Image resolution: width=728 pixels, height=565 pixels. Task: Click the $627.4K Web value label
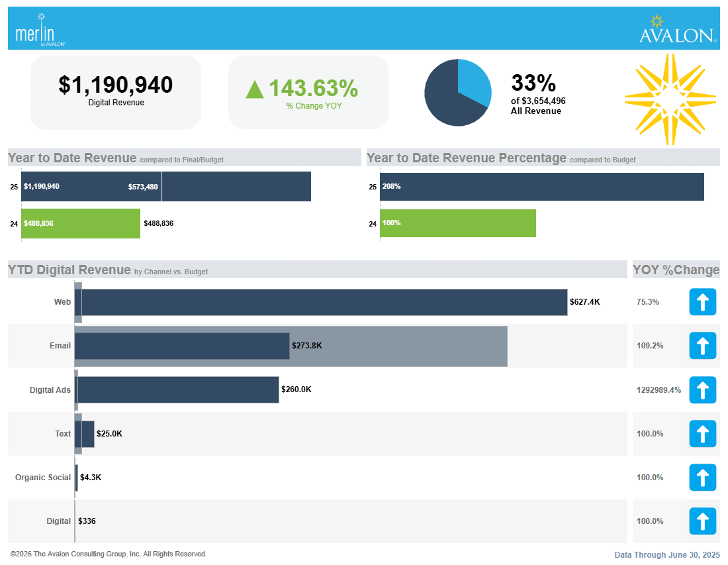coord(584,302)
